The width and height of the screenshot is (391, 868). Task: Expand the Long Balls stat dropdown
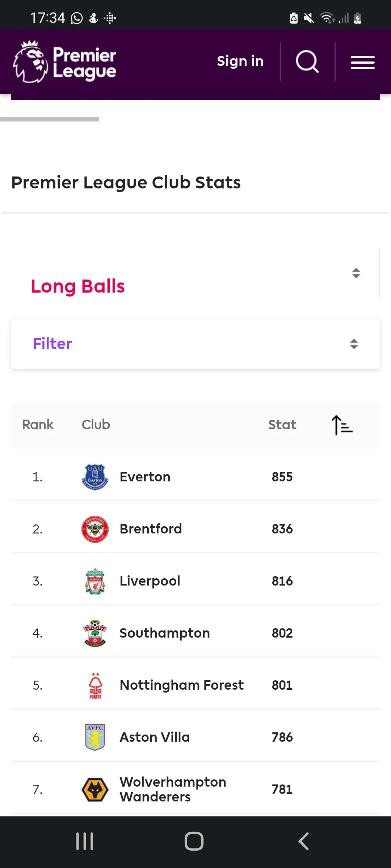[356, 273]
